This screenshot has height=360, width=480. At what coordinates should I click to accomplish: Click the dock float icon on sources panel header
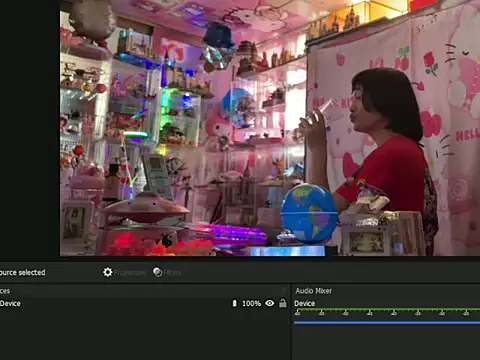pyautogui.click(x=284, y=291)
